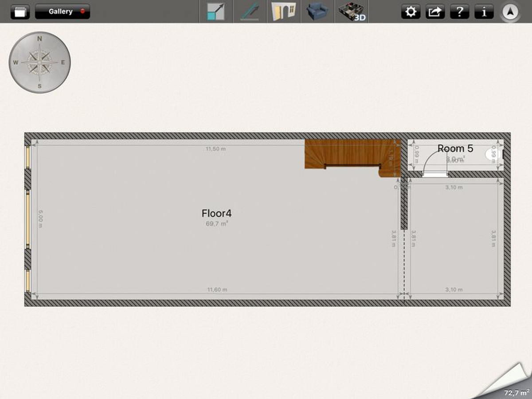Switch to the 3D view

[x=352, y=12]
